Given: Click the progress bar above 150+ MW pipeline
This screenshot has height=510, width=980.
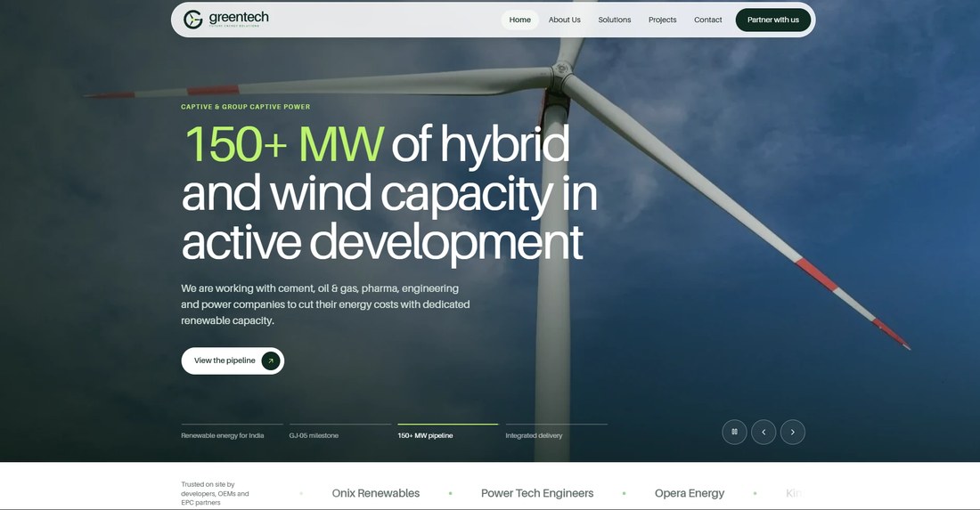Looking at the screenshot, I should pyautogui.click(x=448, y=424).
